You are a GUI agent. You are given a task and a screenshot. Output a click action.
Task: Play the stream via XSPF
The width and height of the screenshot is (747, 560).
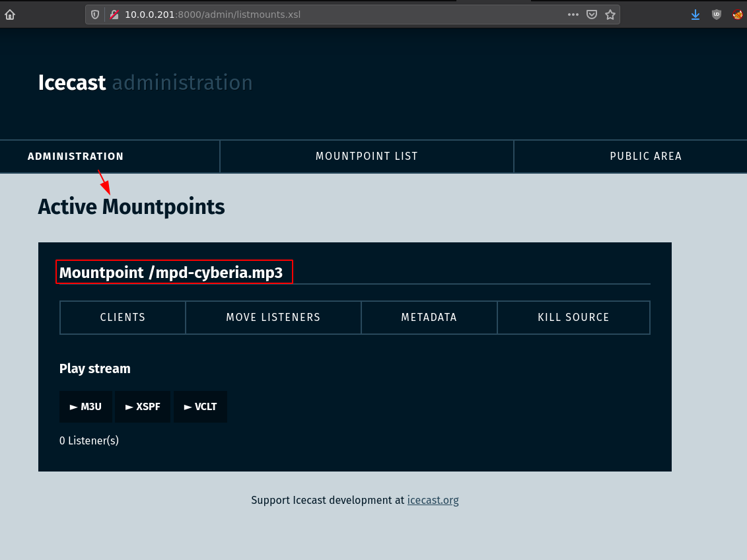point(143,407)
